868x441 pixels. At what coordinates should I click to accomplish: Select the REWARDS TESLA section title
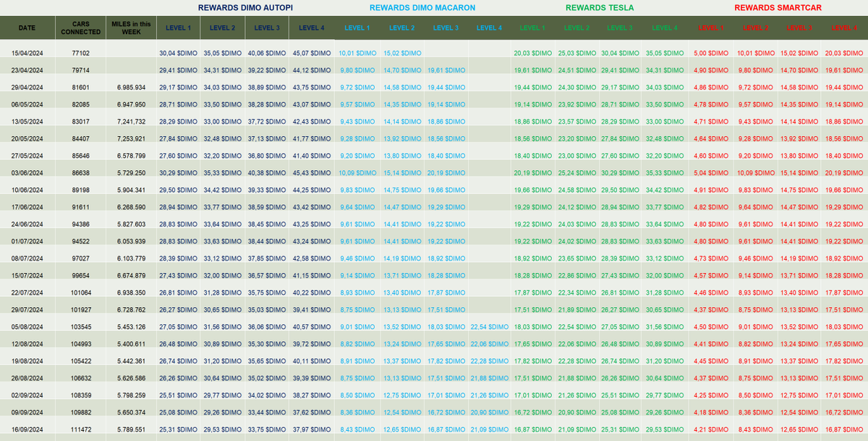pos(600,8)
